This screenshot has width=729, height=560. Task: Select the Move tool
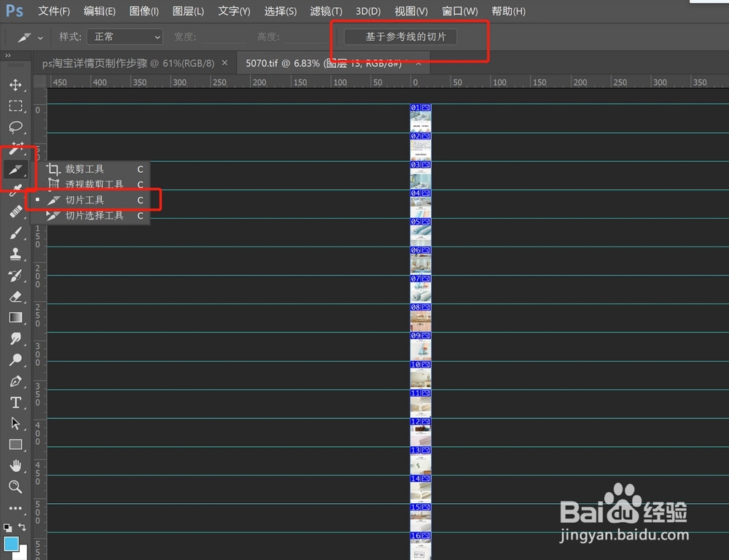click(16, 85)
